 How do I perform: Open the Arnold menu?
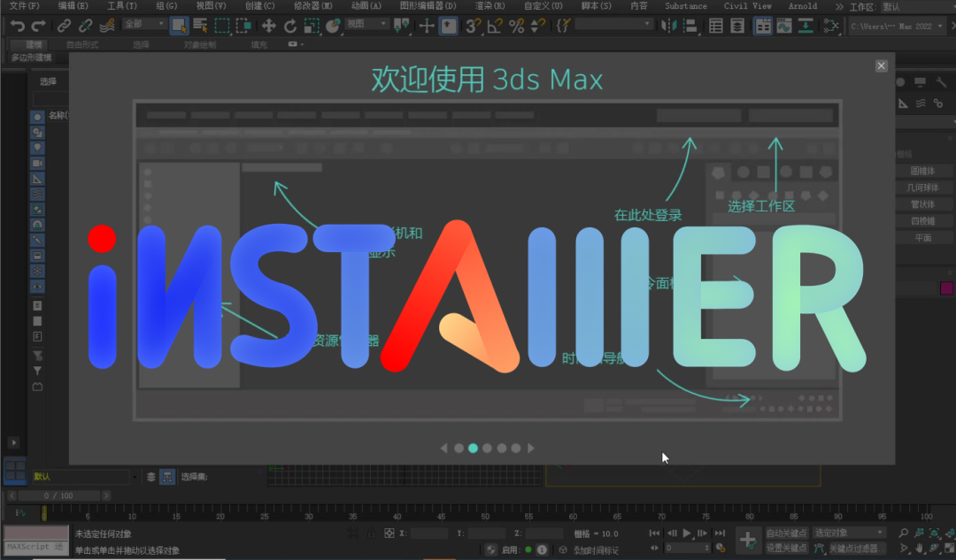[802, 6]
